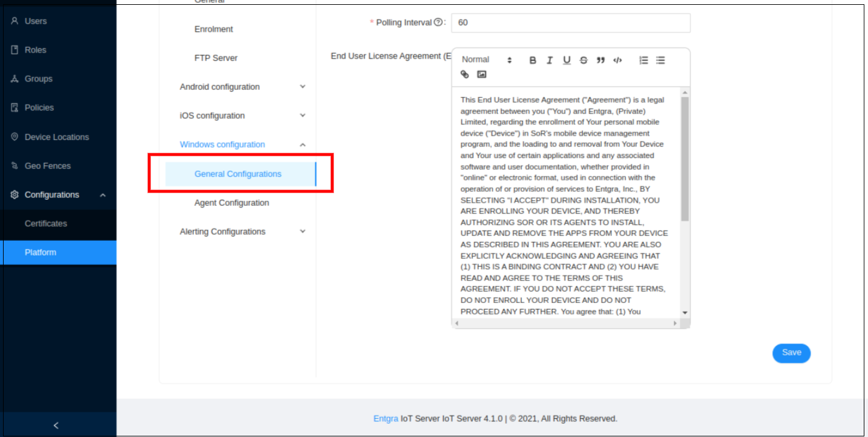Image resolution: width=868 pixels, height=437 pixels.
Task: Insert a code block in the editor
Action: [617, 59]
